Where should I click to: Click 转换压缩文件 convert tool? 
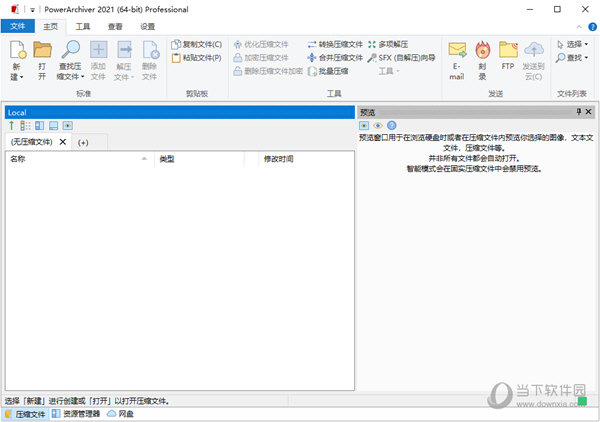pyautogui.click(x=335, y=44)
